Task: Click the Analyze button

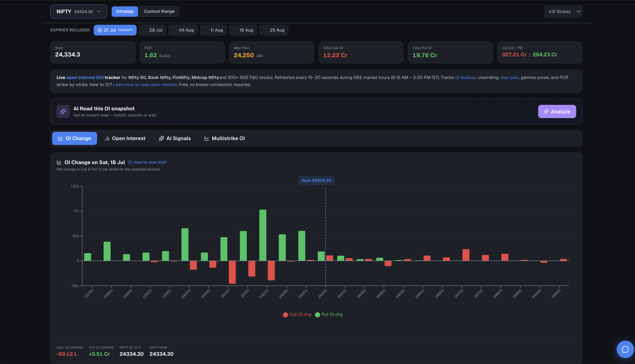Action: [x=557, y=111]
